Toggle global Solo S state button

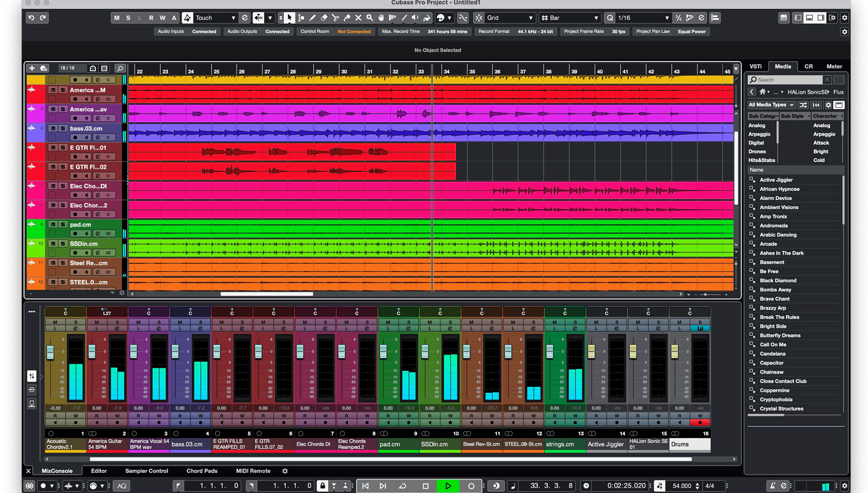click(x=128, y=18)
